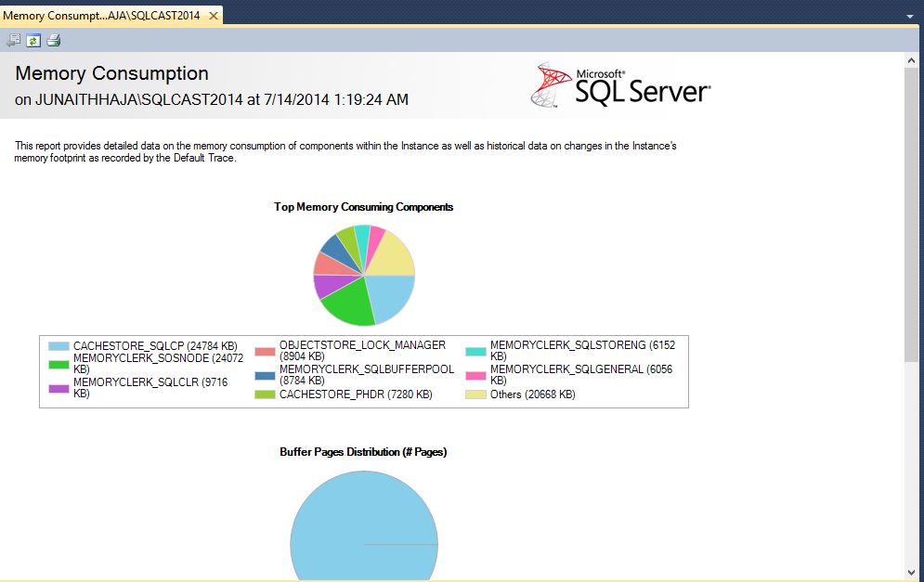Click the Others (20668 KB) label
Viewport: 924px width, 582px height.
click(533, 394)
